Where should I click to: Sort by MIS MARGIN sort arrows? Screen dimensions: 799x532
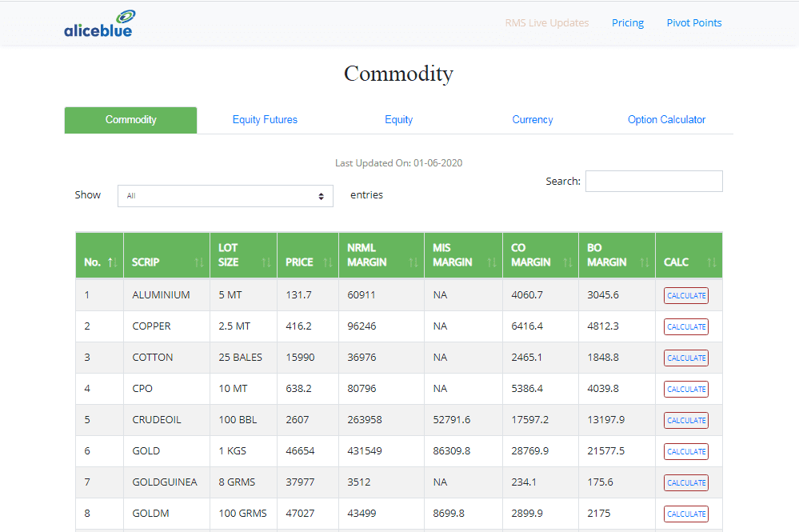click(x=492, y=262)
